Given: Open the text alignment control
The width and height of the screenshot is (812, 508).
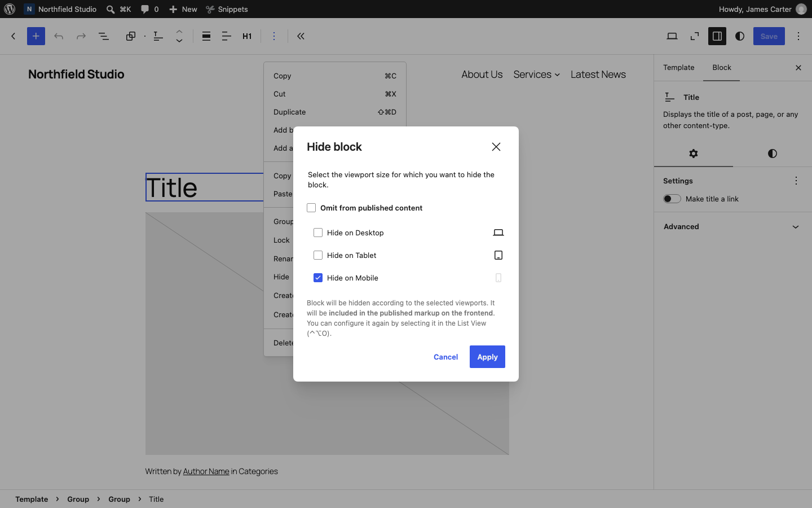Looking at the screenshot, I should 227,36.
